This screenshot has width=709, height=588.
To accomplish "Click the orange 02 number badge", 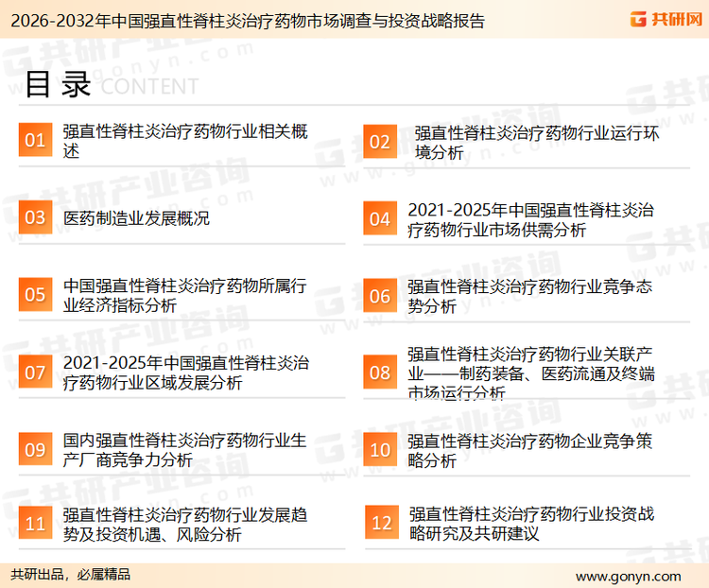I will click(x=379, y=142).
